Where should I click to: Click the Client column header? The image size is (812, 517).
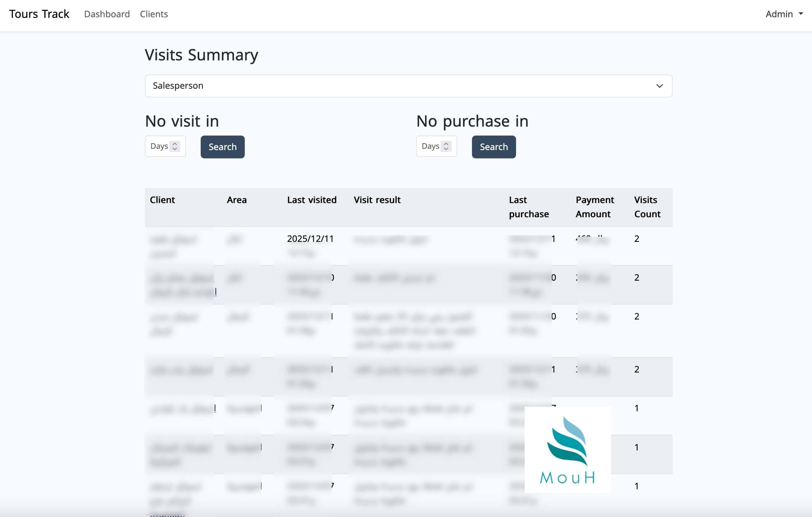coord(162,200)
